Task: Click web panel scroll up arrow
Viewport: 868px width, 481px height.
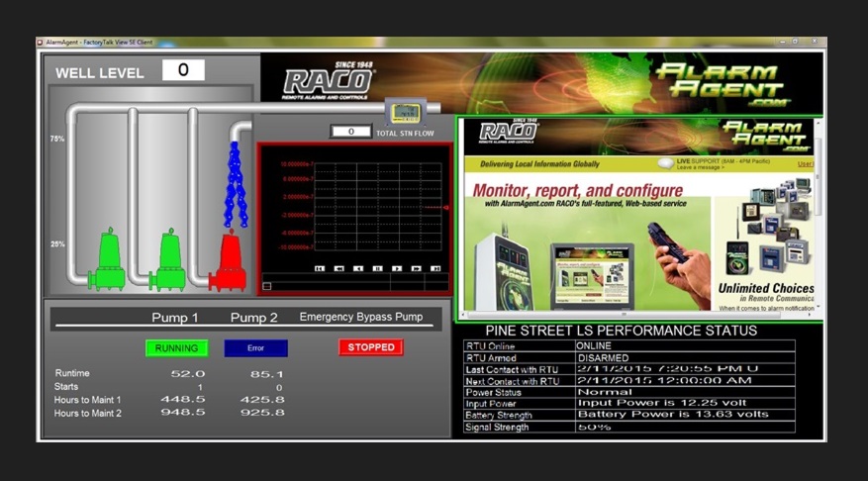Action: (818, 121)
